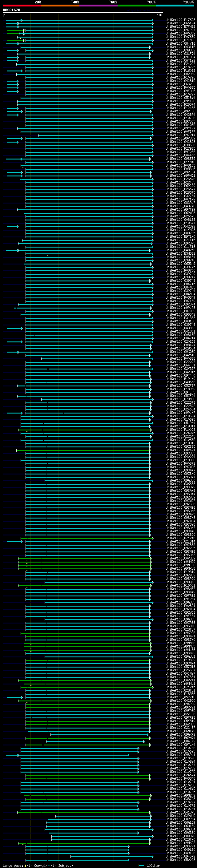Click the UniRef100_P69250 label

point(180,186)
